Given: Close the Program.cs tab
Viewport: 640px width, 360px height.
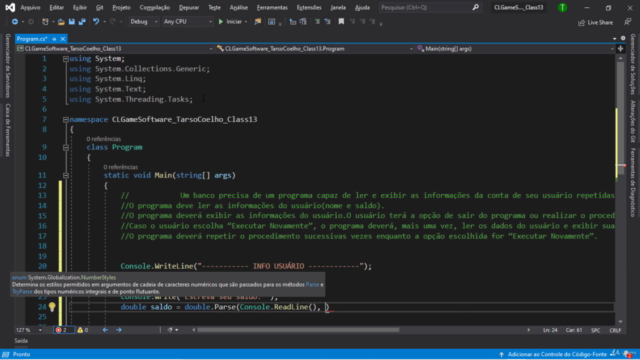Looking at the screenshot, I should [63, 39].
